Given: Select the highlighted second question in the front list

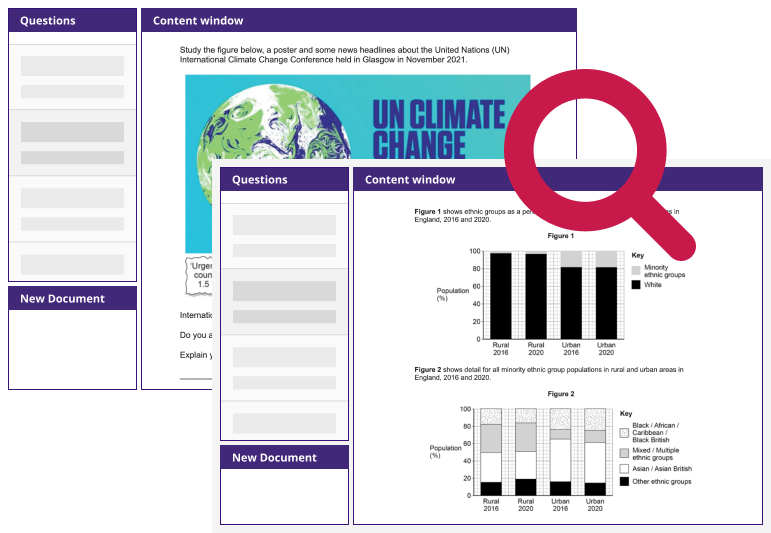Looking at the screenshot, I should click(284, 302).
